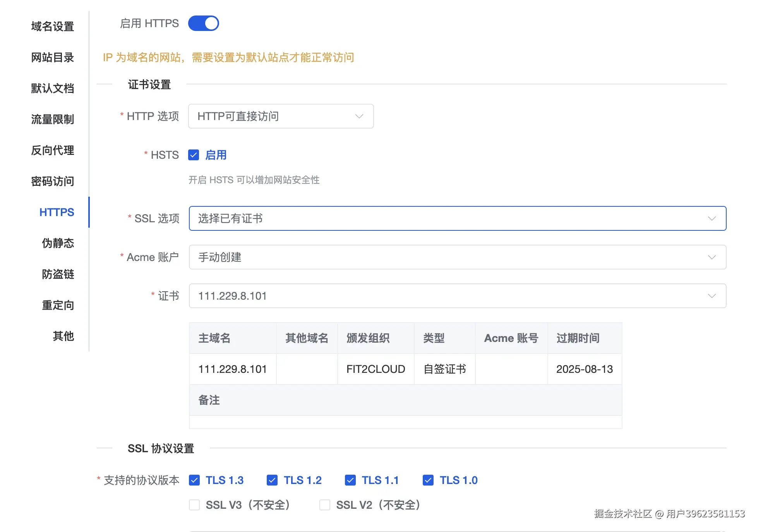The height and width of the screenshot is (532, 758).
Task: Switch to the 域名设置 tab
Action: [x=53, y=26]
